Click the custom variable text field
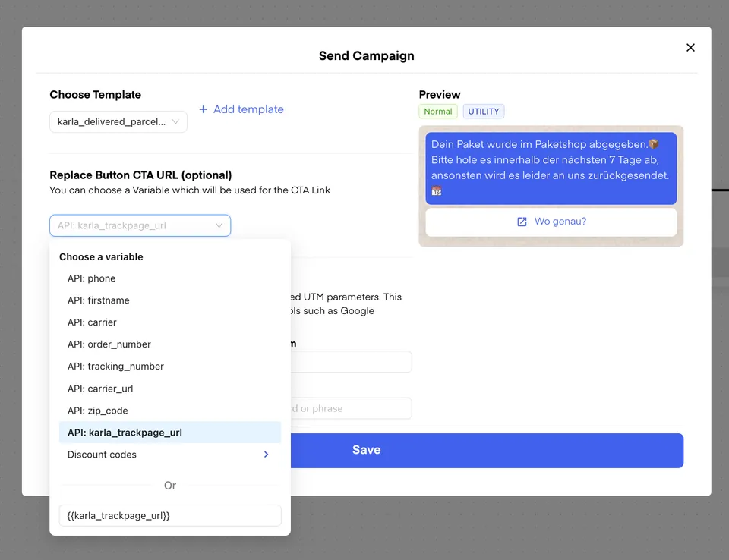Viewport: 729px width, 560px height. pyautogui.click(x=170, y=516)
